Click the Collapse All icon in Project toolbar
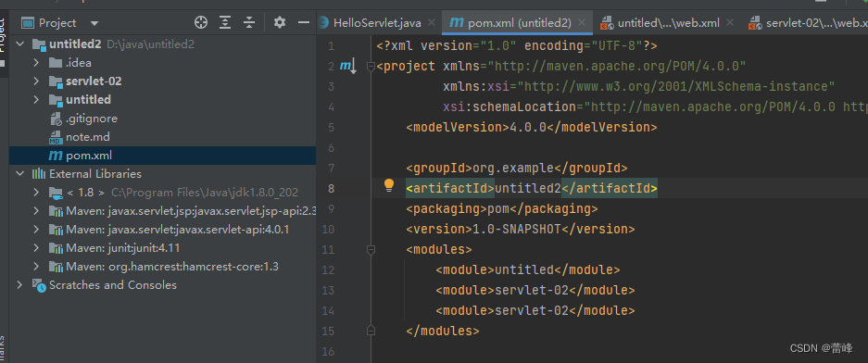Viewport: 868px width, 363px height. (x=250, y=22)
